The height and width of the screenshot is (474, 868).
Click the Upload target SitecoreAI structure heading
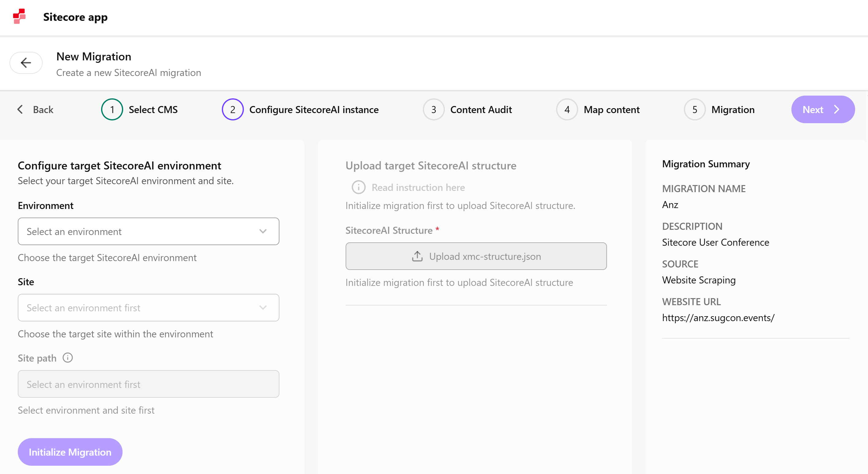click(x=431, y=165)
